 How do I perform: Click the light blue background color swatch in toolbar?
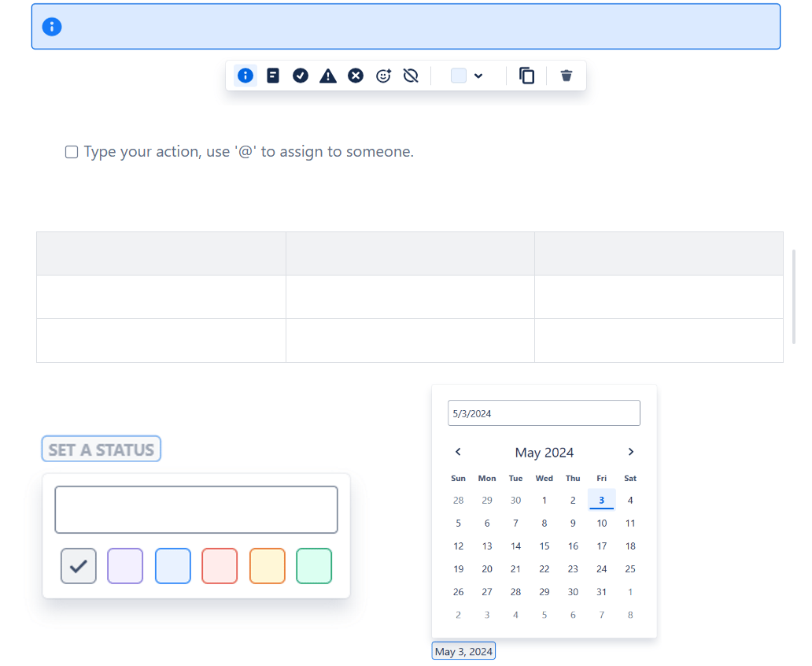coord(458,76)
